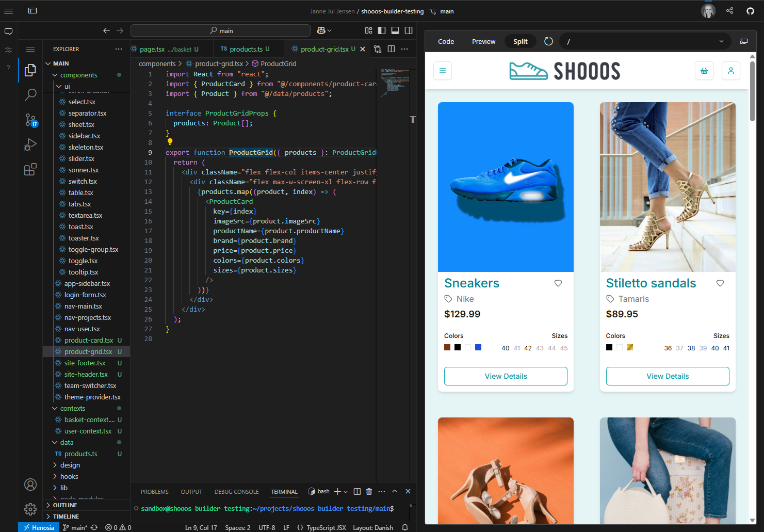Viewport: 764px width, 532px height.
Task: Open the editor More Actions menu
Action: click(404, 49)
